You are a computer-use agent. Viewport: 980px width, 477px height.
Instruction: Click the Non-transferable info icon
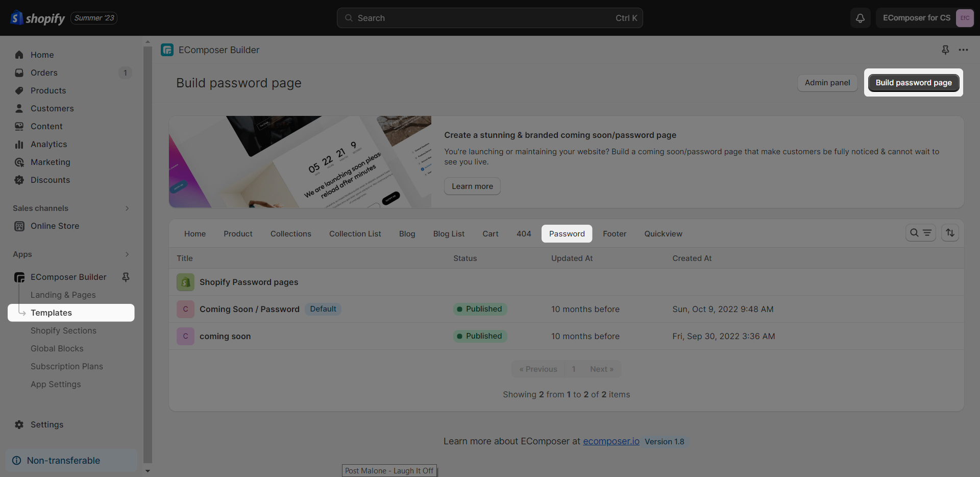(x=17, y=461)
